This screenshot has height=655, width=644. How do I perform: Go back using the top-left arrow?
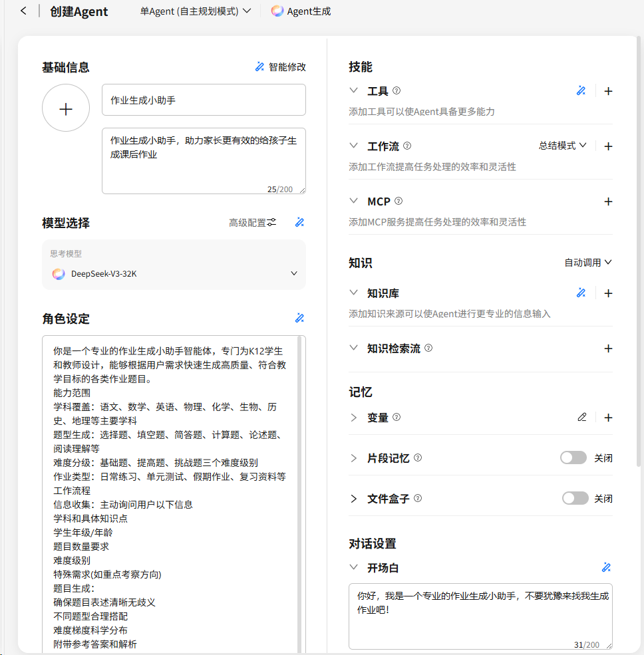(23, 11)
